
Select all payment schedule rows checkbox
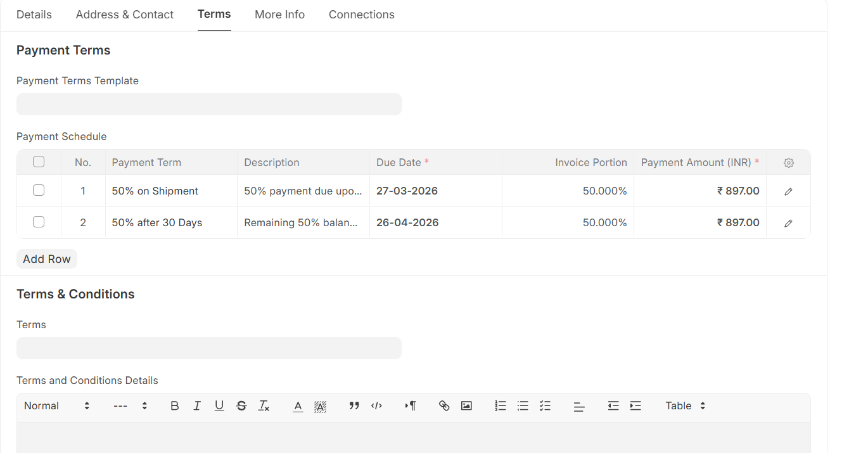(x=39, y=162)
